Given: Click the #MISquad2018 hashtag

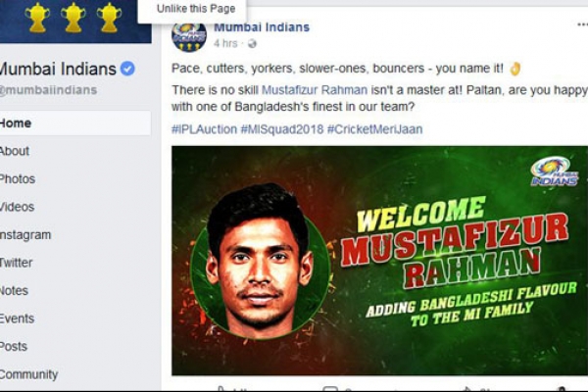Looking at the screenshot, I should [x=281, y=129].
